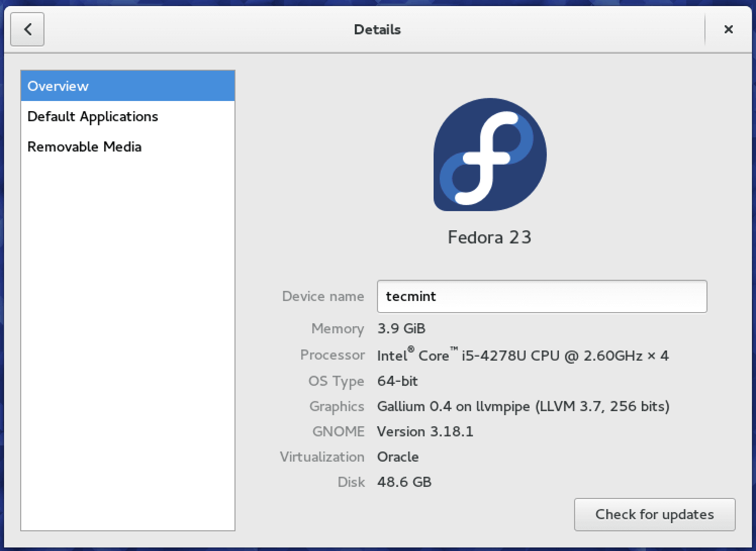Click the 48.6 GB disk value

point(404,482)
